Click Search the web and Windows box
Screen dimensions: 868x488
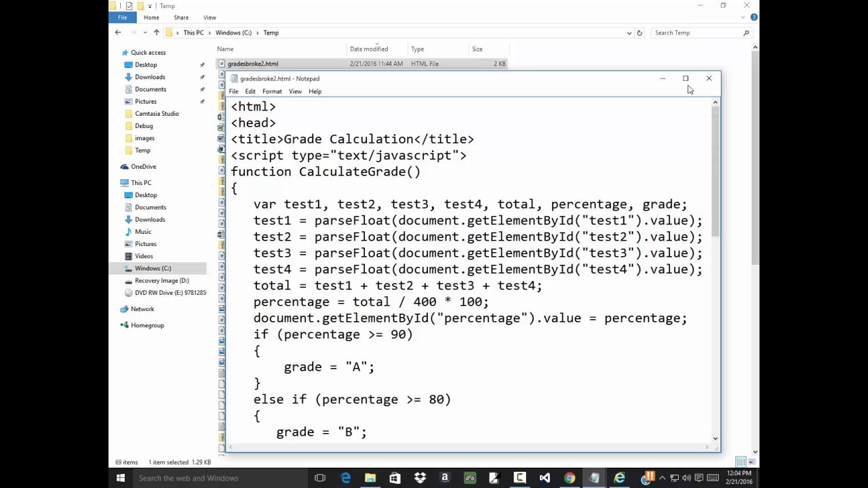(220, 478)
